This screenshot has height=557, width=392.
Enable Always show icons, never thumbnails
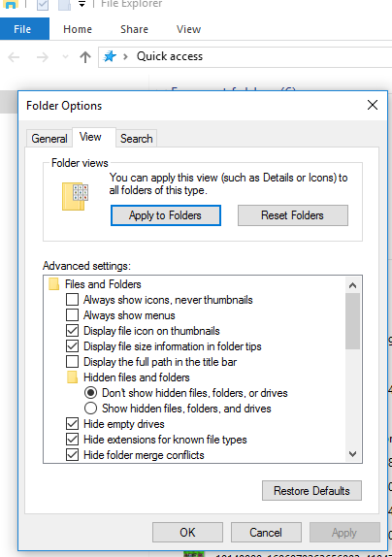point(72,300)
